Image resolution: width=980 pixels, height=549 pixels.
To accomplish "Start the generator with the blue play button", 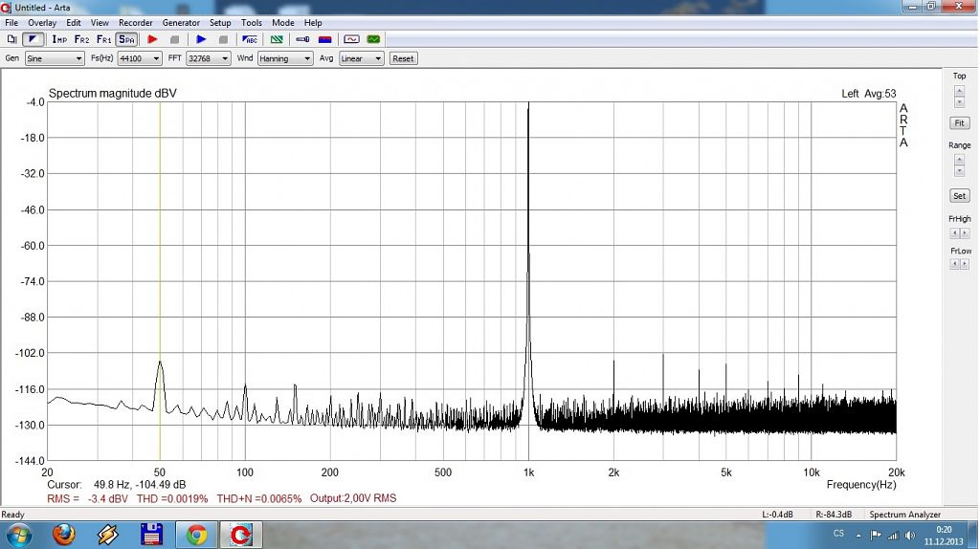I will tap(201, 39).
